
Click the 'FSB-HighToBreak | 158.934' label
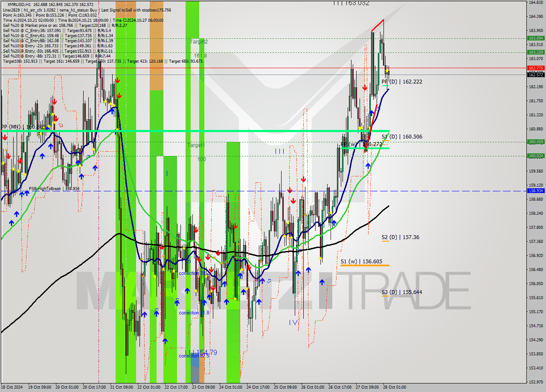click(54, 188)
